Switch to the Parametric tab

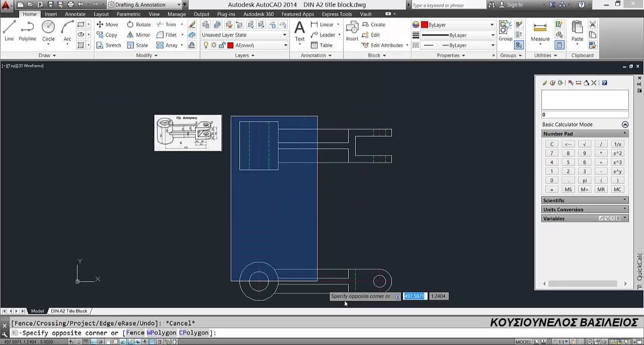tap(128, 14)
